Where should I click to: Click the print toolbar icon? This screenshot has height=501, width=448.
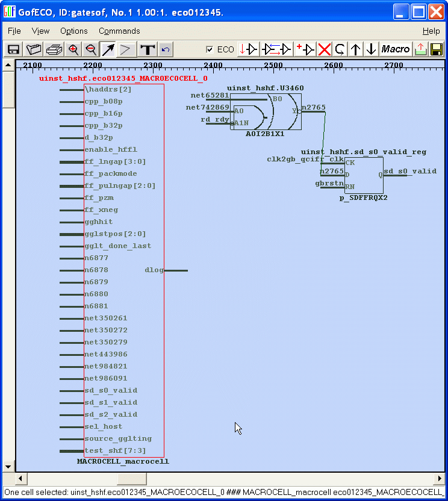pyautogui.click(x=54, y=49)
